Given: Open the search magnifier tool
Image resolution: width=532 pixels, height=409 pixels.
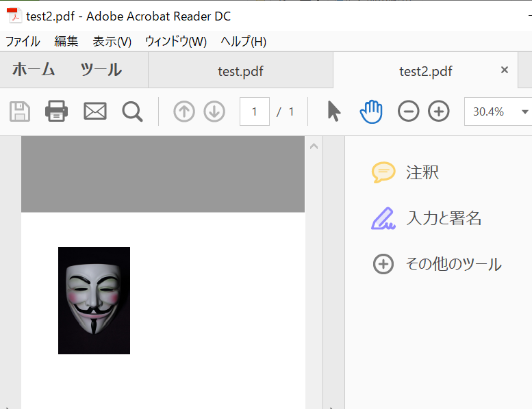Looking at the screenshot, I should click(132, 111).
